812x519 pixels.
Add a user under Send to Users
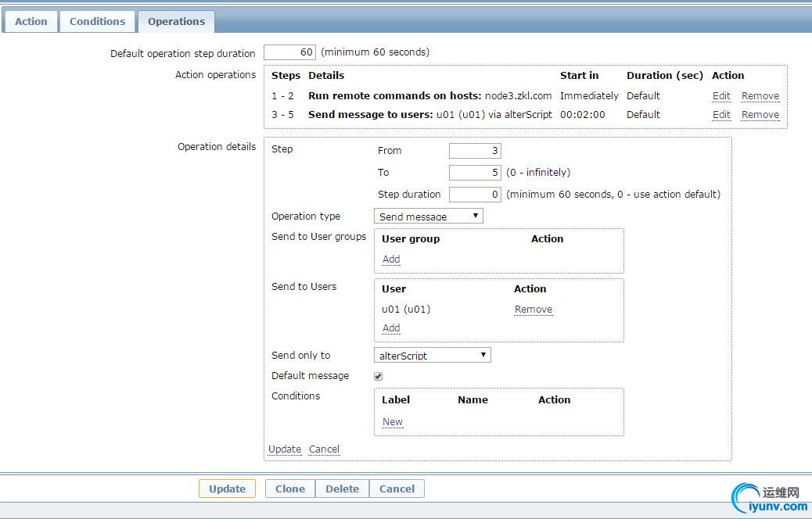coord(391,328)
